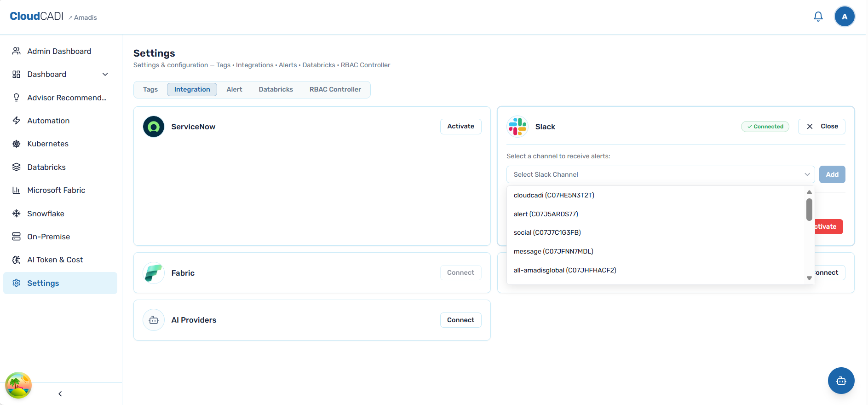The height and width of the screenshot is (405, 868).
Task: Choose the message (C07JFNN7MDL) channel
Action: (656, 251)
